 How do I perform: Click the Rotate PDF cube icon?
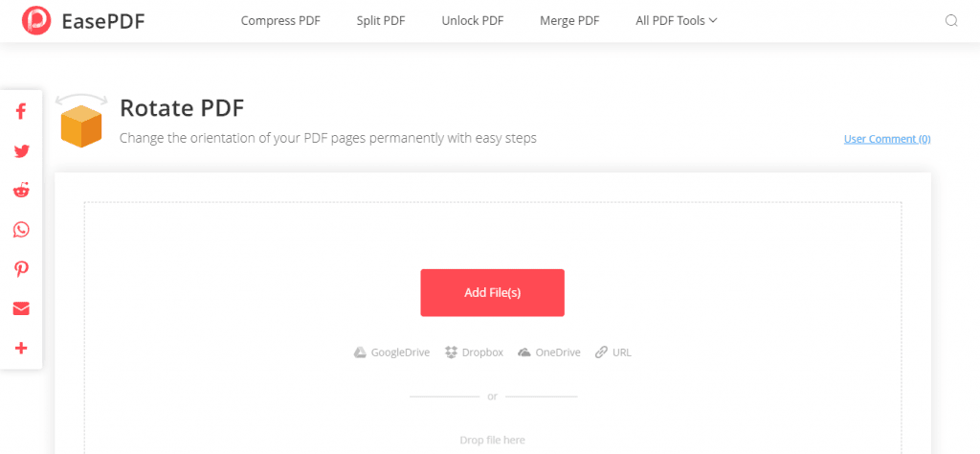click(81, 121)
